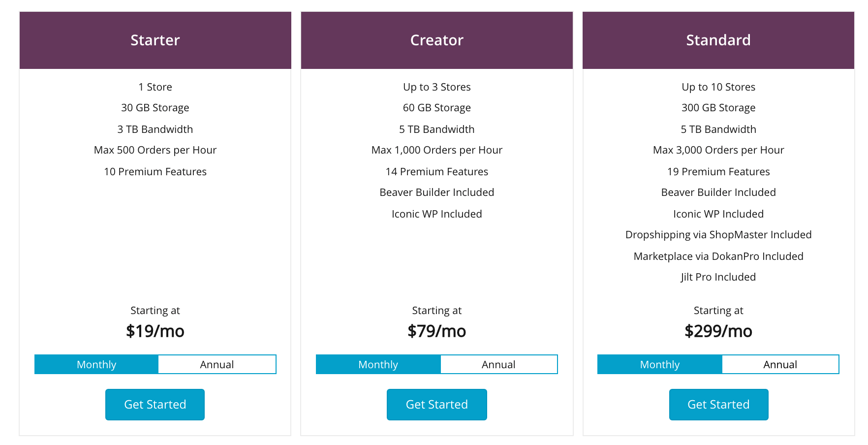Select Monthly billing on the Starter plan
868x445 pixels.
[x=96, y=364]
